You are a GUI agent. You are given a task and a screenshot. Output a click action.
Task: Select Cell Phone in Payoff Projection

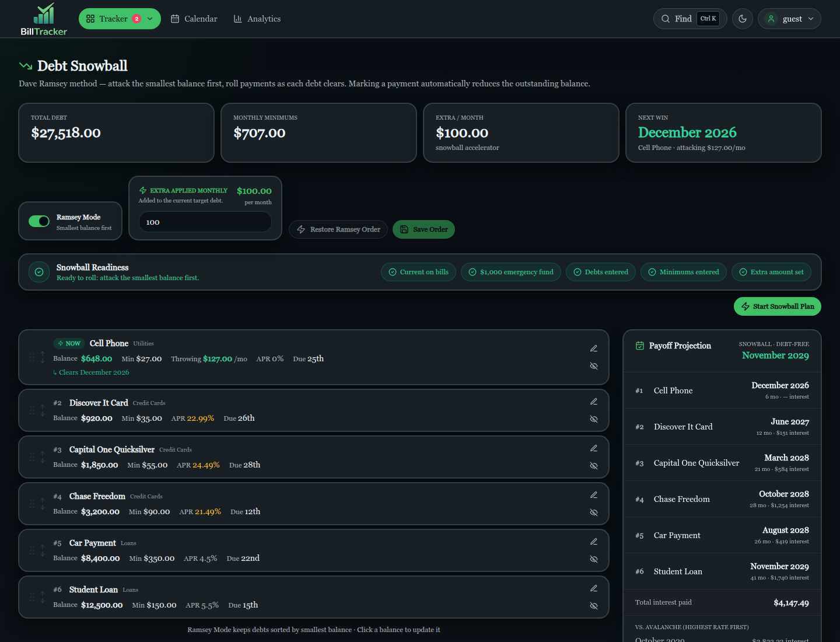pos(722,390)
